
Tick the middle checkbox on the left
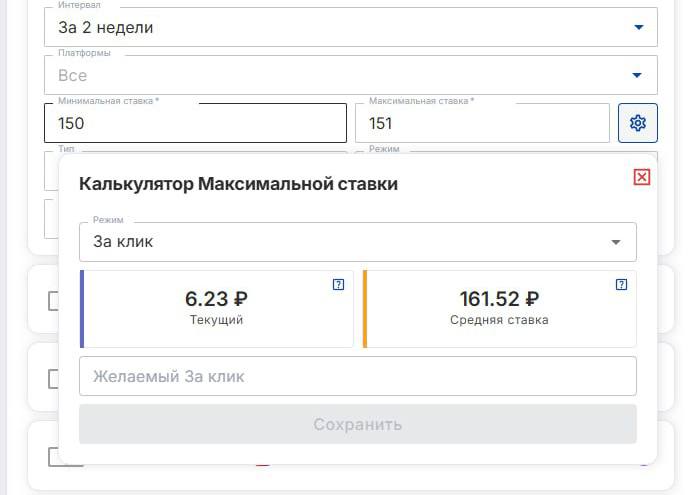coord(53,378)
